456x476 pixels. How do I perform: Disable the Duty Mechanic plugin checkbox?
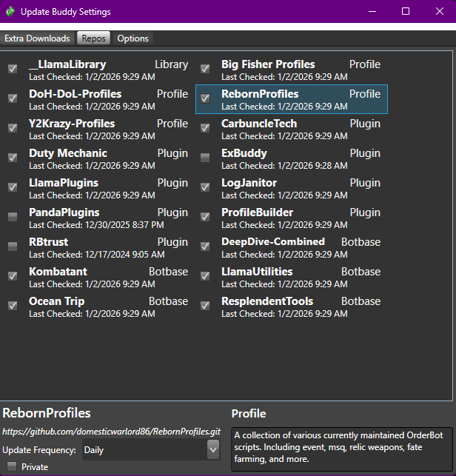click(13, 158)
